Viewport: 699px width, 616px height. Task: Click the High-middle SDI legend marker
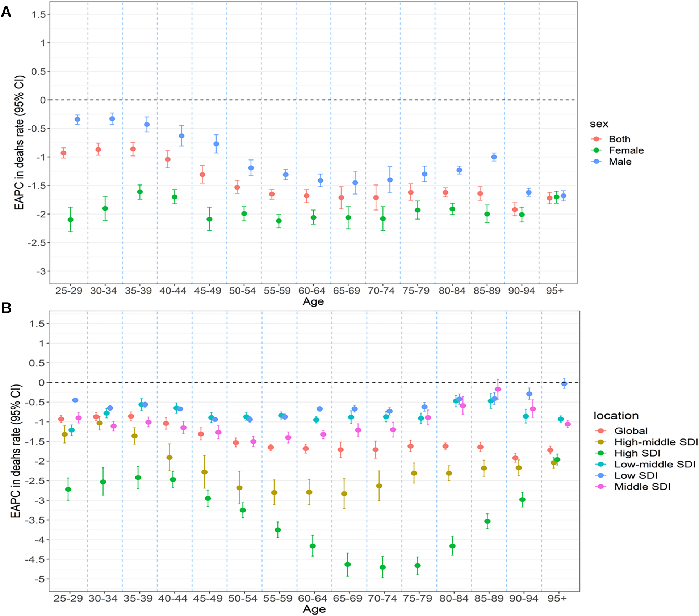(601, 442)
